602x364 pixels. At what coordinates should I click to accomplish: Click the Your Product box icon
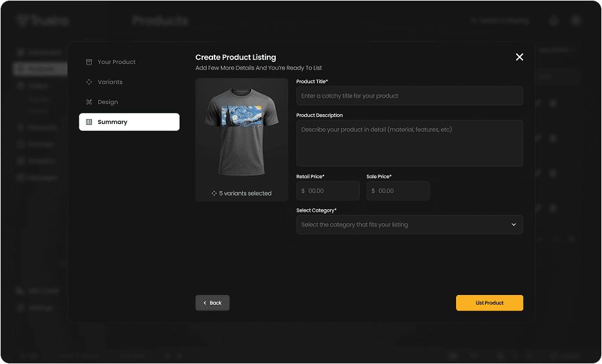89,62
